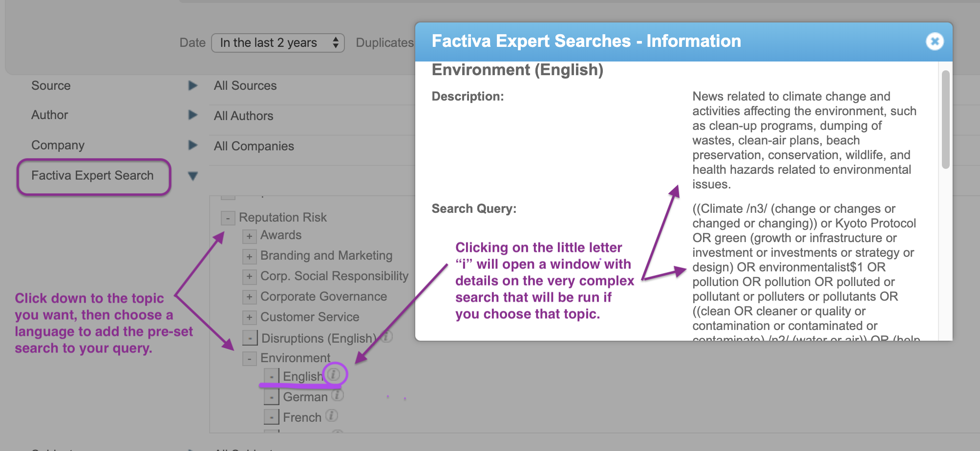Click the box beside French

click(272, 417)
